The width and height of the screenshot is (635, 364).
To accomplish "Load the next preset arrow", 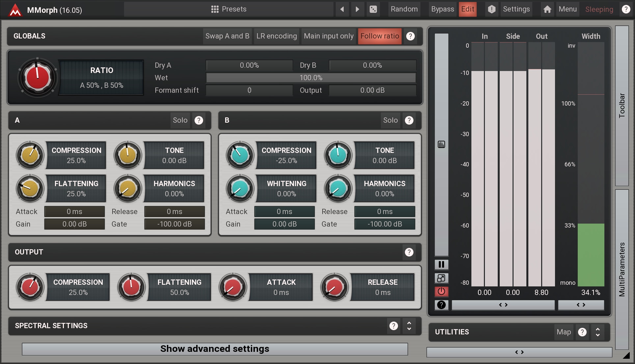I will 357,9.
